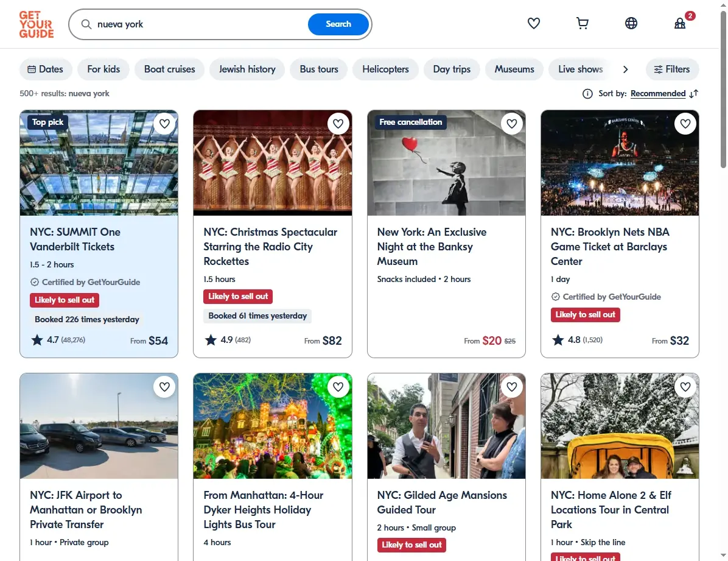This screenshot has width=728, height=561.
Task: Click Booked 61 times yesterday label
Action: [257, 316]
